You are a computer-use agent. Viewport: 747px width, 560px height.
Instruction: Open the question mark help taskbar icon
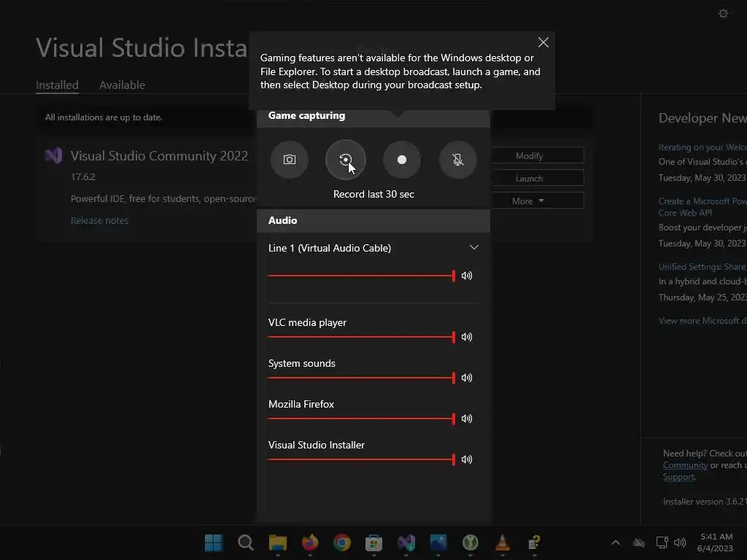[535, 542]
